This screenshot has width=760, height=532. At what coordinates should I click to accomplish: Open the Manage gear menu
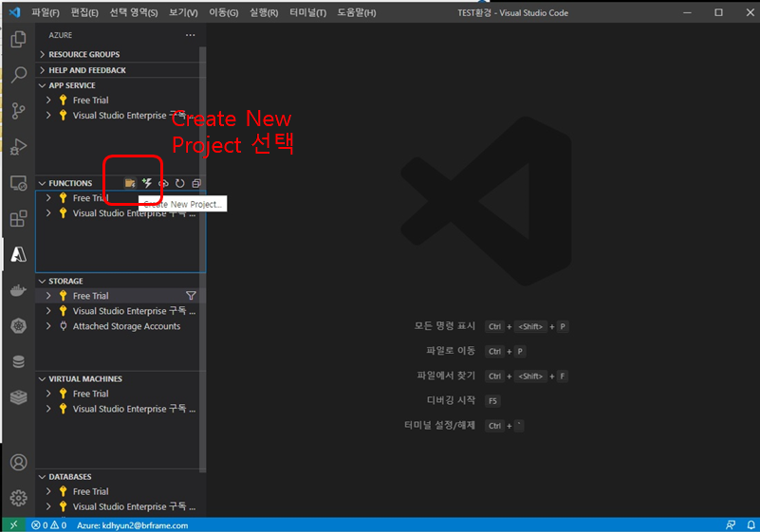[18, 498]
